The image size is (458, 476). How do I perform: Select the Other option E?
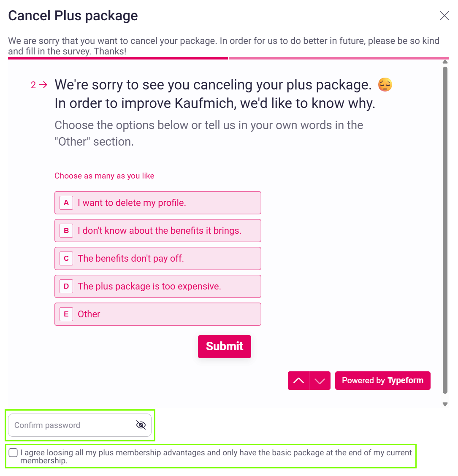(x=157, y=314)
